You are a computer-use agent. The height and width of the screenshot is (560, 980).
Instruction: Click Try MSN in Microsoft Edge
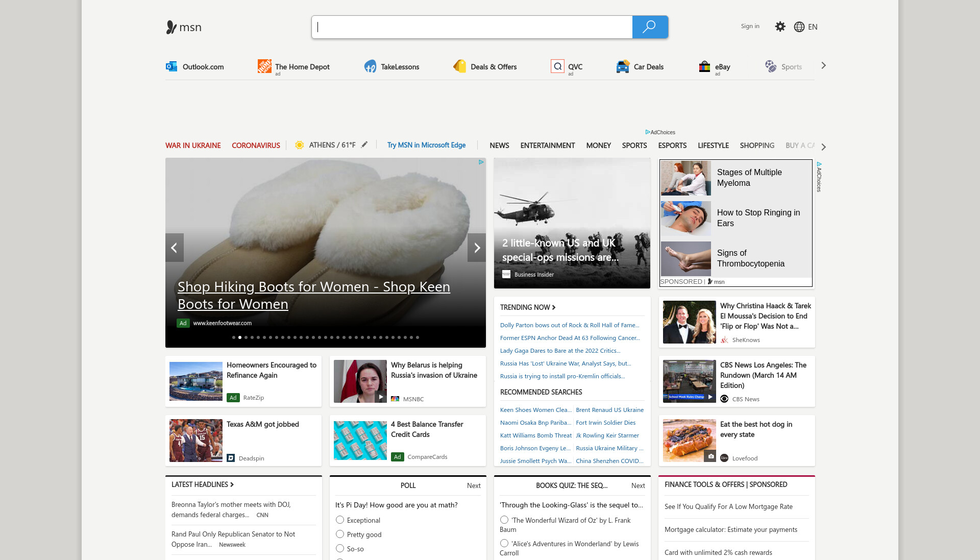click(426, 145)
